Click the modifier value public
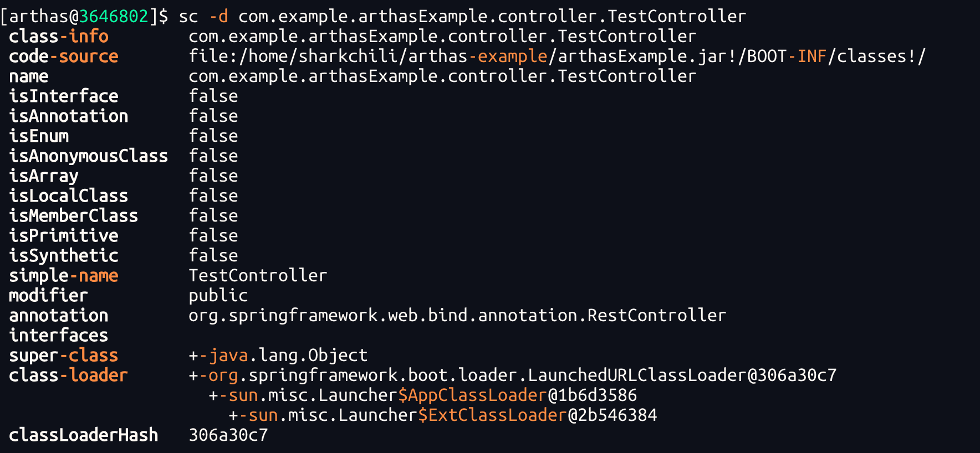The height and width of the screenshot is (453, 980). [218, 296]
